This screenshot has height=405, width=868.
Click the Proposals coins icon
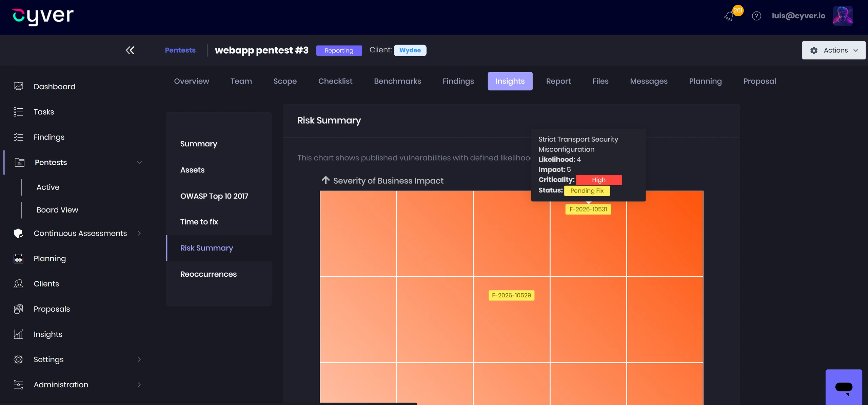[x=18, y=309]
